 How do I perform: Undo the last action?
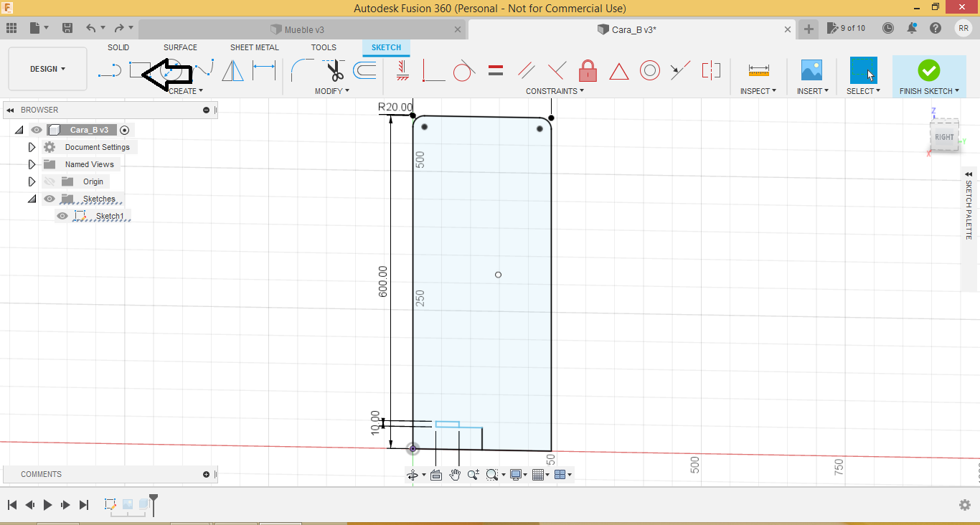(x=91, y=28)
